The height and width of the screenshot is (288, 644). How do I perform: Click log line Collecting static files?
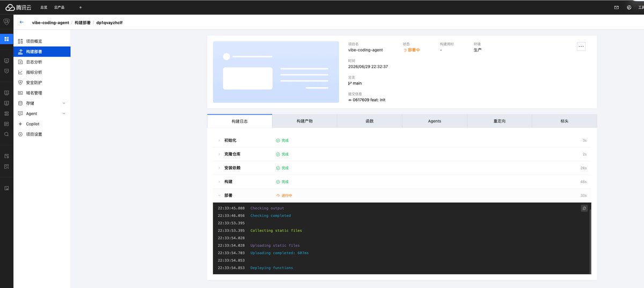coord(276,231)
